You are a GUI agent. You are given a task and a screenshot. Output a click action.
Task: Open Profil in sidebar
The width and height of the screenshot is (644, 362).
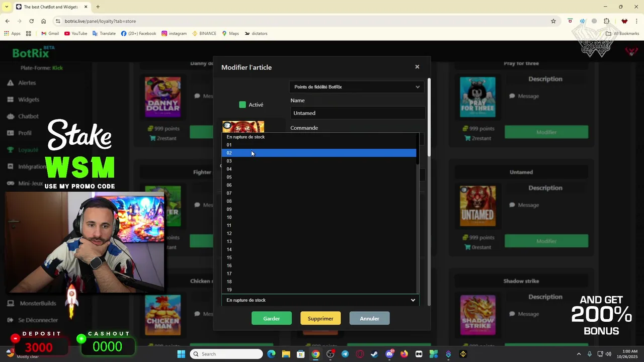point(25,133)
